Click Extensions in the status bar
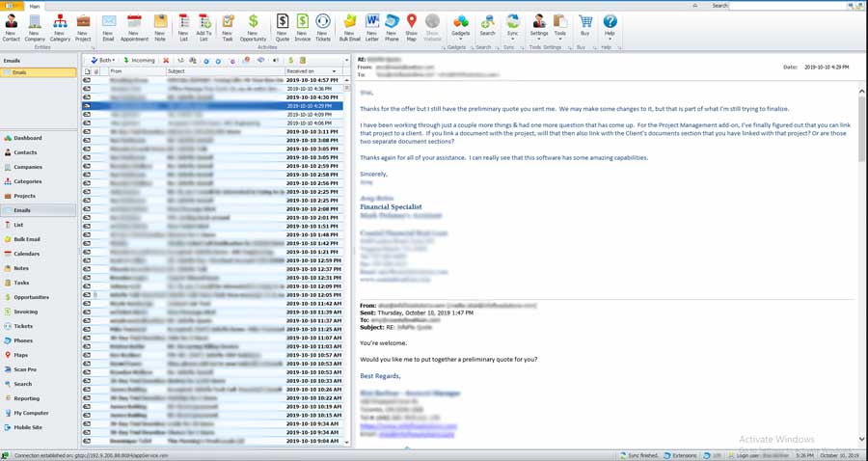This screenshot has height=461, width=868. click(680, 455)
